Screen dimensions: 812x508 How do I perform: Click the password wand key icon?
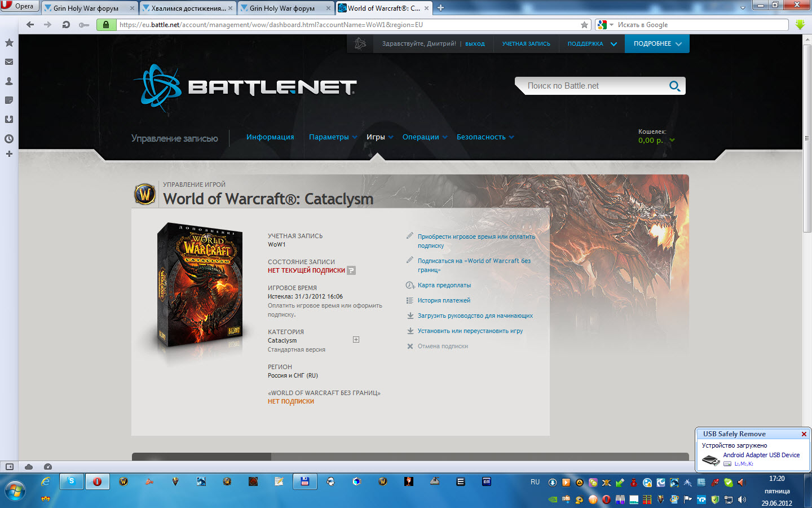(84, 25)
